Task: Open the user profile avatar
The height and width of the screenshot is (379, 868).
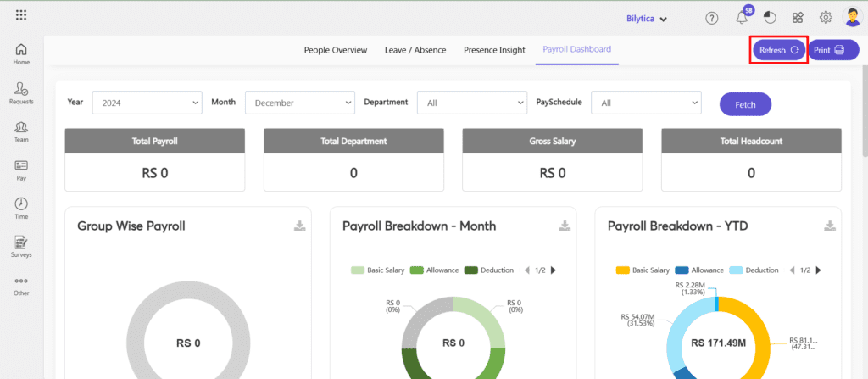Action: 851,17
